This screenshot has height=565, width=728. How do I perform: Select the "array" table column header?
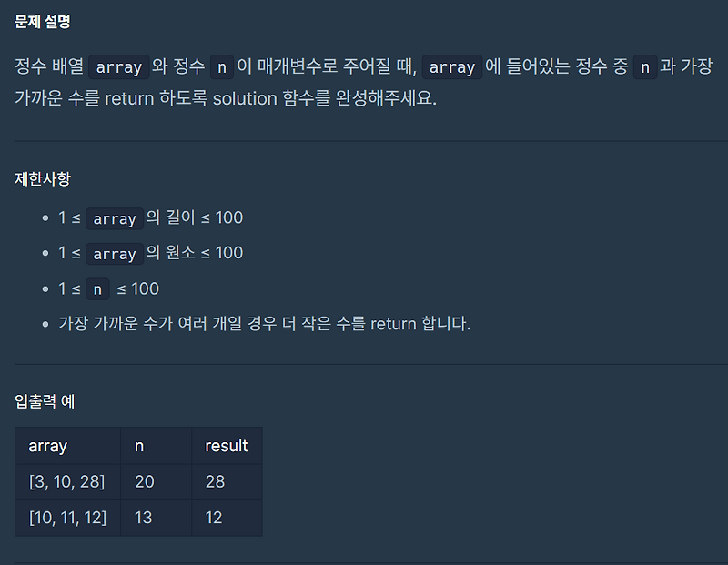[67, 446]
